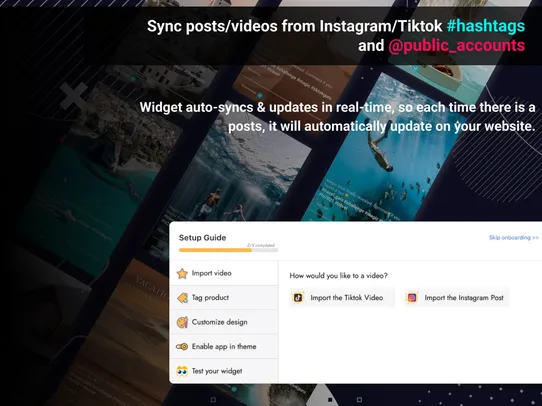Screen dimensions: 542x406
Task: Choose Import the Instagram Post
Action: [456, 298]
